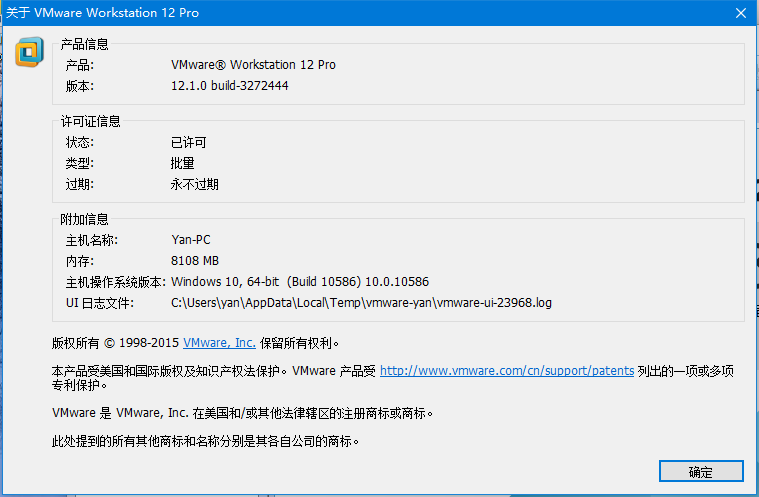Click the 产品: label
This screenshot has height=497, width=759.
[x=80, y=65]
